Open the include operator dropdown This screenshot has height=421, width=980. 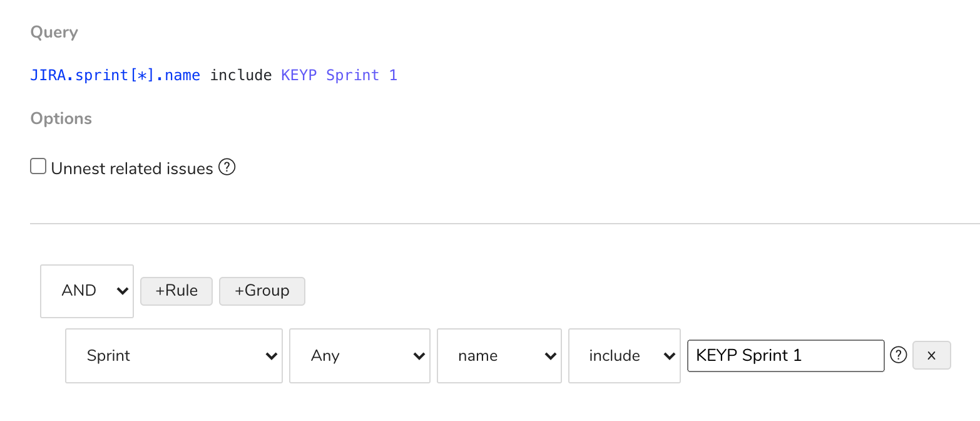624,356
